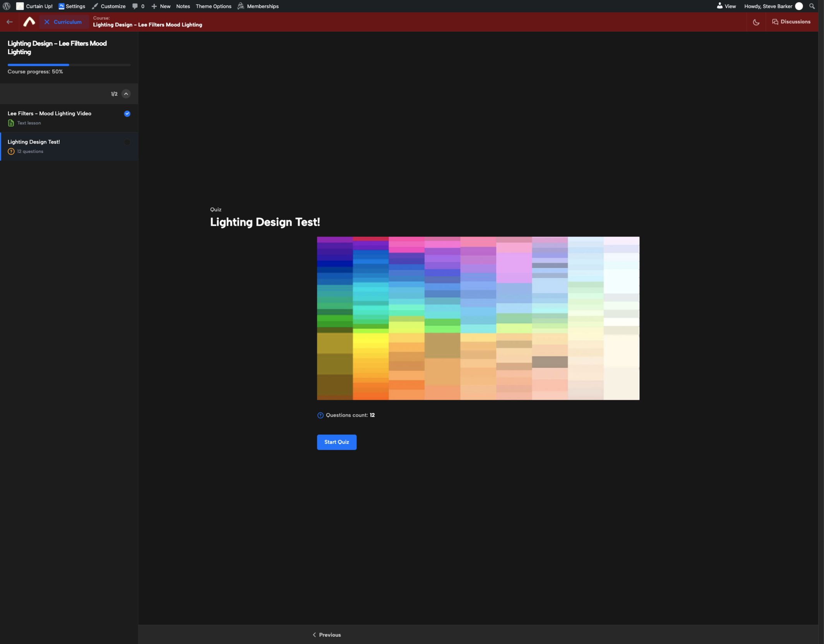Click the plus New item
824x644 pixels.
161,6
